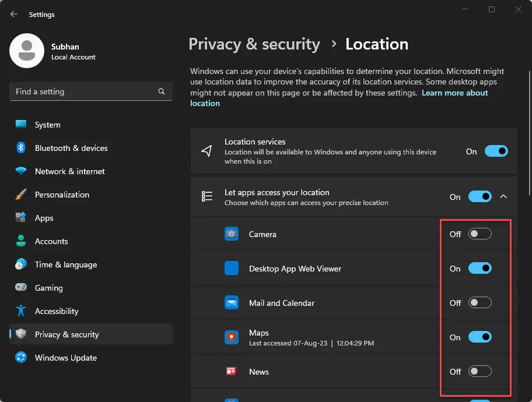Click the back arrow icon
This screenshot has height=402, width=532.
click(x=13, y=14)
